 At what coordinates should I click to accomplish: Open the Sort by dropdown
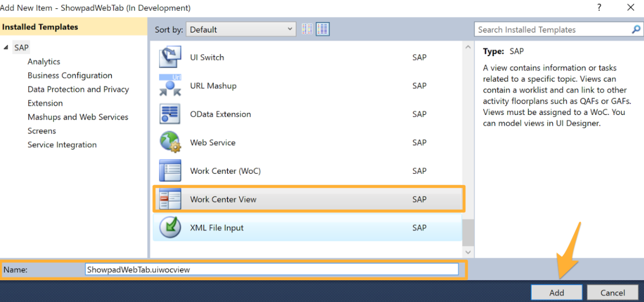coord(241,29)
